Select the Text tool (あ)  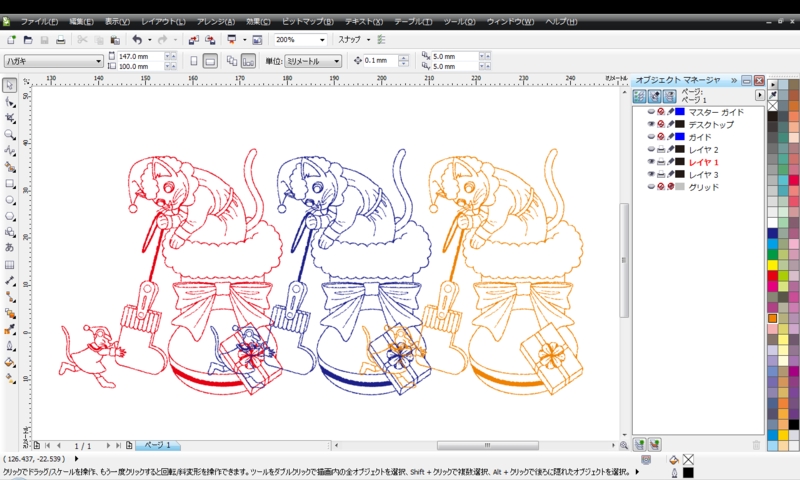10,247
